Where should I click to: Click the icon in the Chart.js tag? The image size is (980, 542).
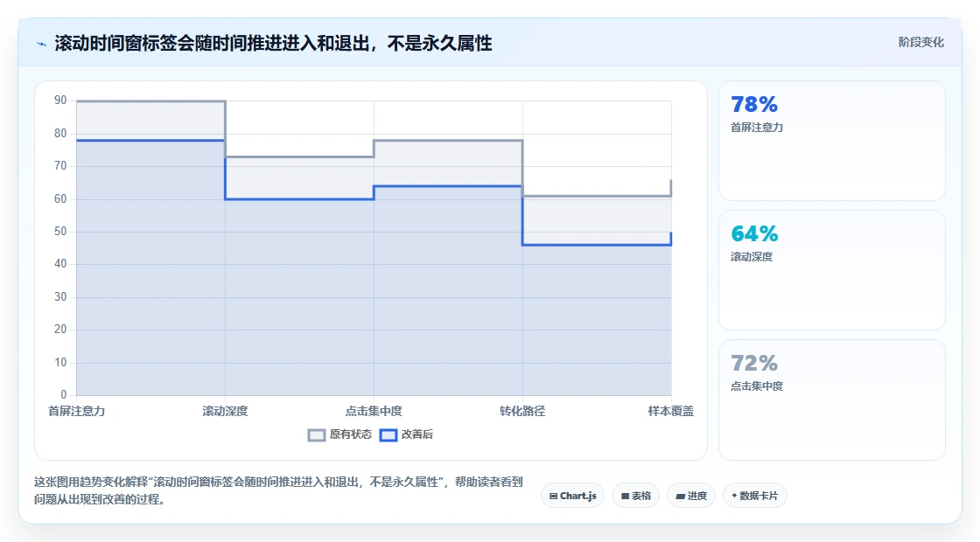[x=553, y=496]
